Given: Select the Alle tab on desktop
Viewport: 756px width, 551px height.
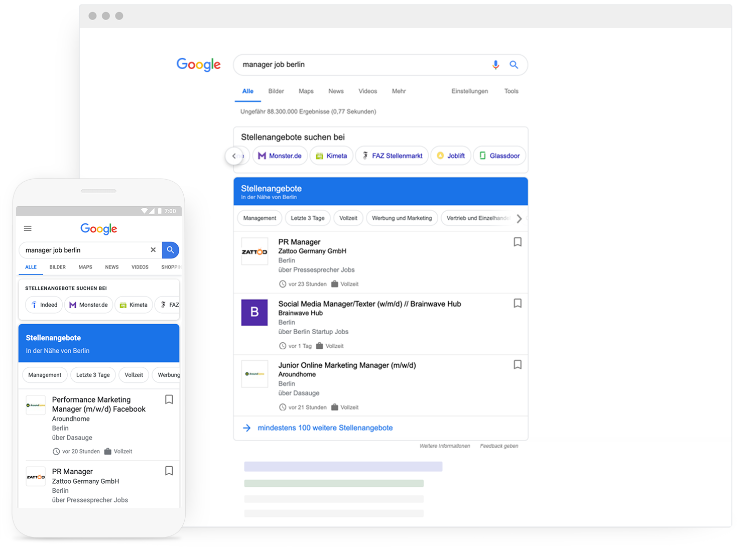Looking at the screenshot, I should click(248, 91).
